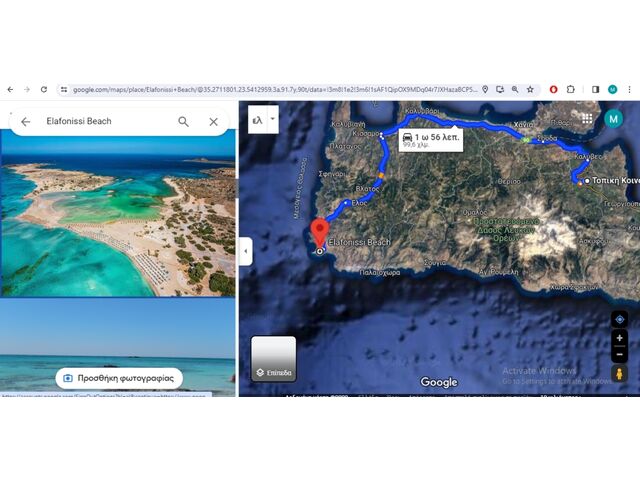Open the aerial Elafonissi beach photo
This screenshot has height=480, width=640.
coord(118,213)
